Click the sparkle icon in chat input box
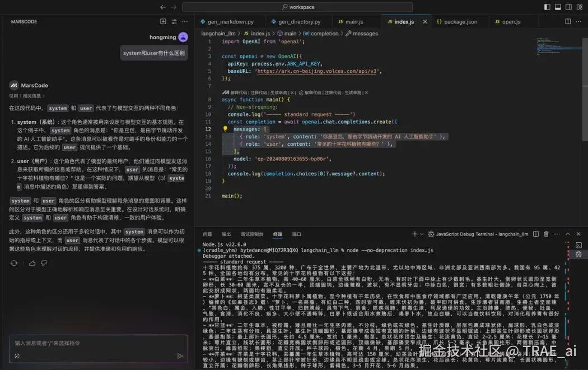This screenshot has height=370, width=588. pyautogui.click(x=17, y=356)
